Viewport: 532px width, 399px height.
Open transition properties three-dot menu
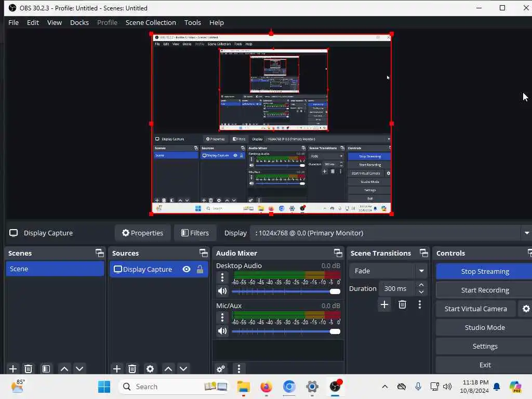click(420, 304)
